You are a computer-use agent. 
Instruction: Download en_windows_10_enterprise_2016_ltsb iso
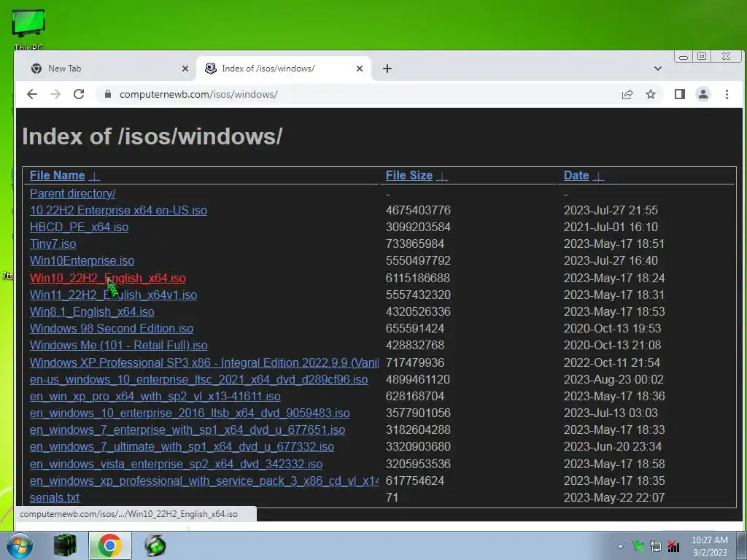coord(190,413)
